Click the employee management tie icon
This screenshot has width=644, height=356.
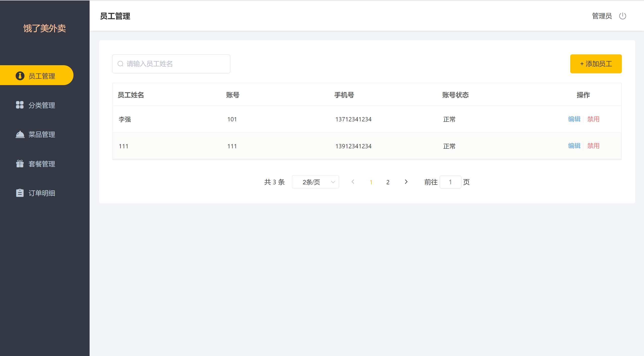point(20,76)
